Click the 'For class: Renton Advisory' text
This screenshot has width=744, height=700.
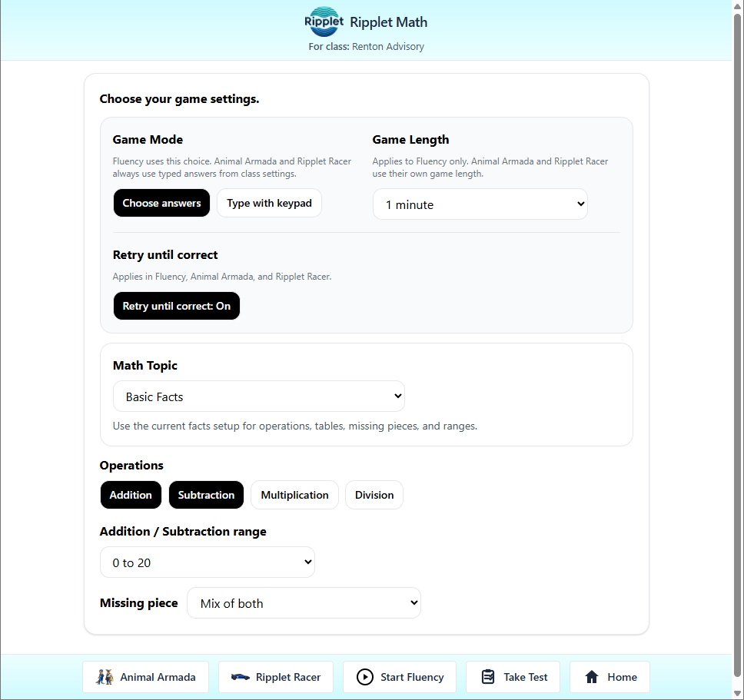tap(367, 46)
